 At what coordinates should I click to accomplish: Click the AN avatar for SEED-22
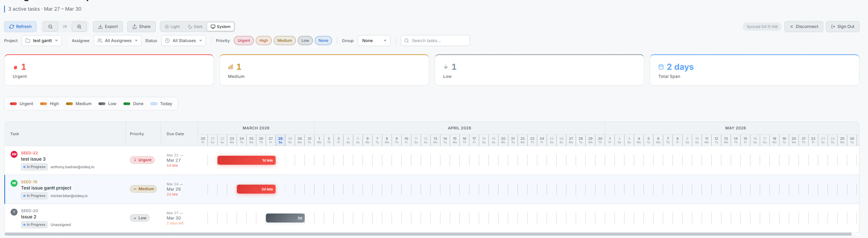14,154
